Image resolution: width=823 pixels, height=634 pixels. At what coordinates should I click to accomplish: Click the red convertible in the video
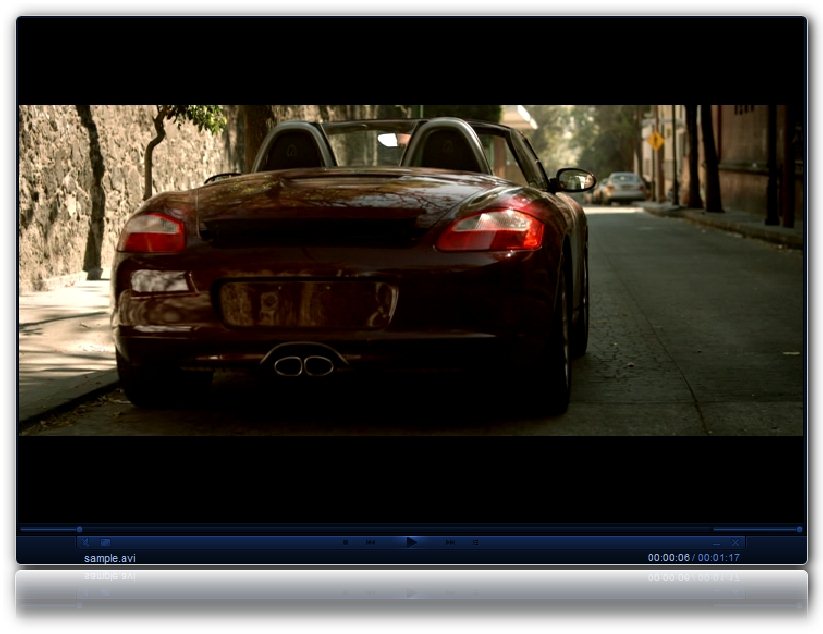350,270
